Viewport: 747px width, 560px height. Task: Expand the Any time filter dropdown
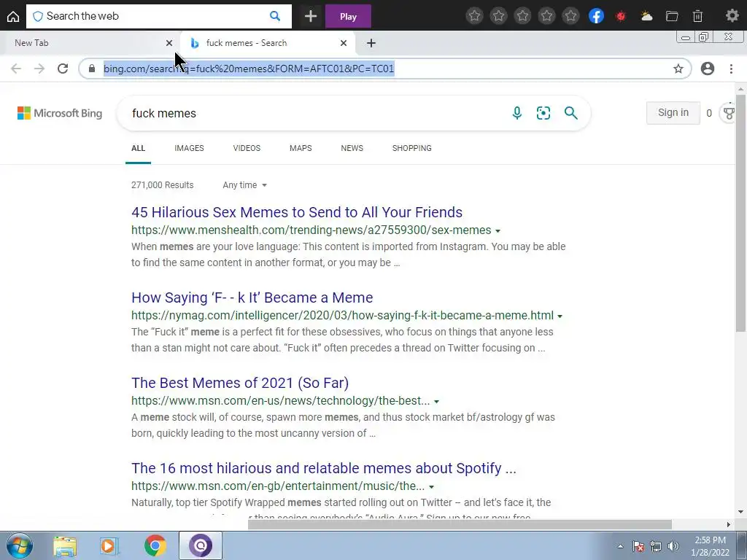[x=245, y=185]
